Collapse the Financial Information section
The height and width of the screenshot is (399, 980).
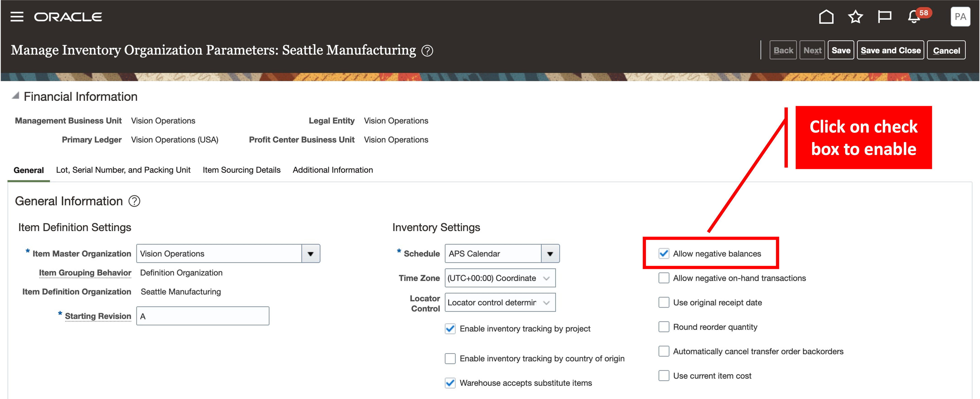tap(15, 96)
